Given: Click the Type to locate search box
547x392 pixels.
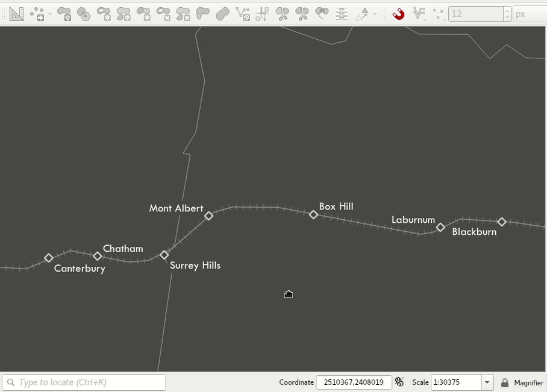Looking at the screenshot, I should click(x=84, y=382).
